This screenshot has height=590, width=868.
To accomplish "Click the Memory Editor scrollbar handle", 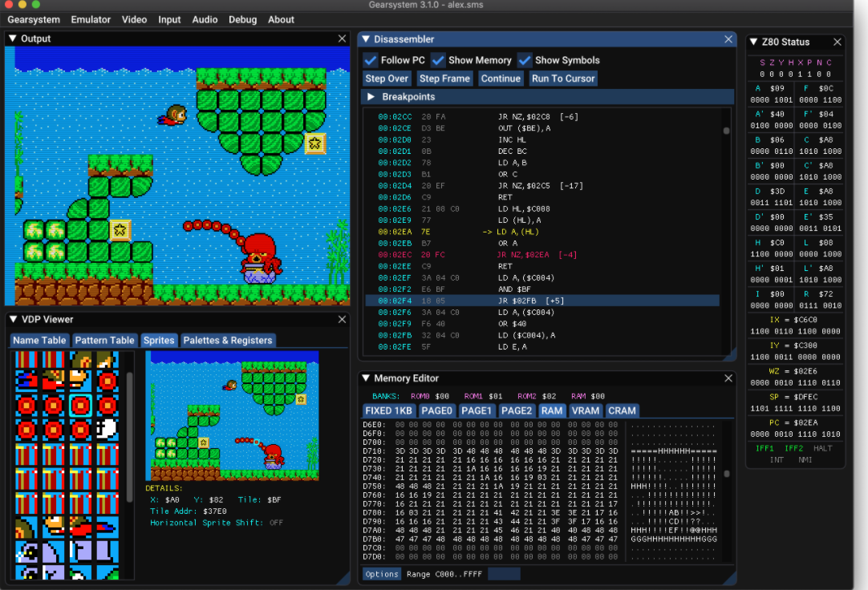I will tap(727, 474).
